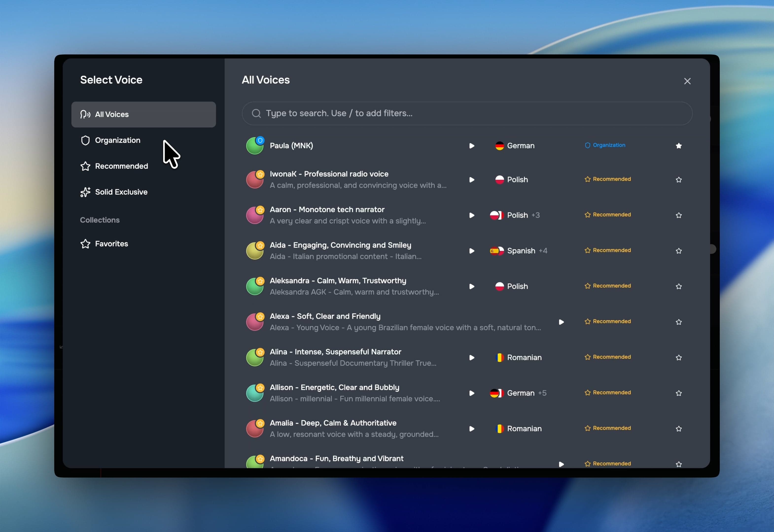The height and width of the screenshot is (532, 774).
Task: Play the Aida voice preview
Action: tap(472, 251)
